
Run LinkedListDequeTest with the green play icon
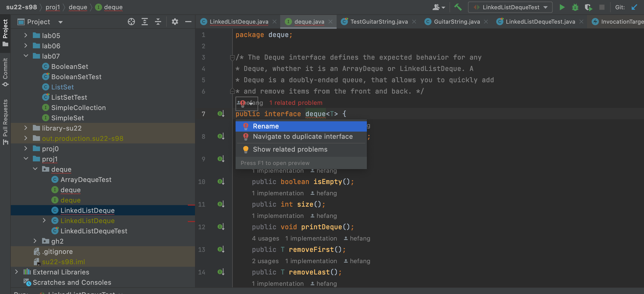pyautogui.click(x=562, y=7)
